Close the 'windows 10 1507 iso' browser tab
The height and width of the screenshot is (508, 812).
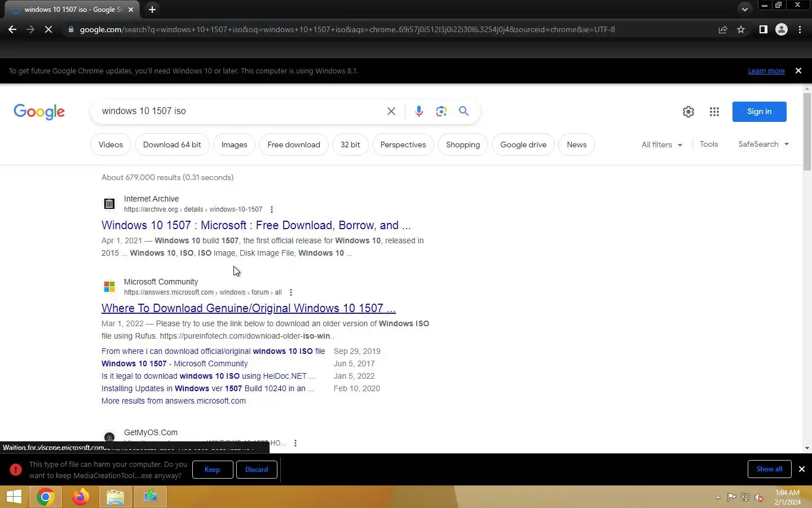(131, 10)
